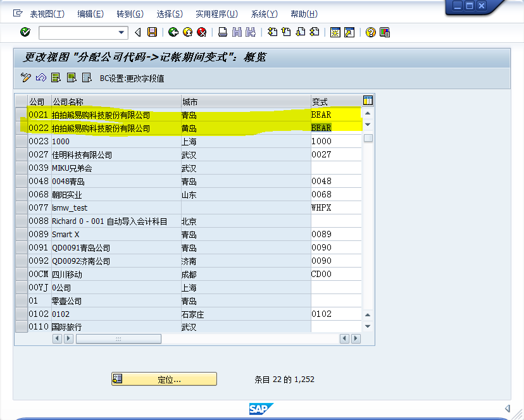
Task: Click the Find binoculars icon
Action: pos(237,32)
